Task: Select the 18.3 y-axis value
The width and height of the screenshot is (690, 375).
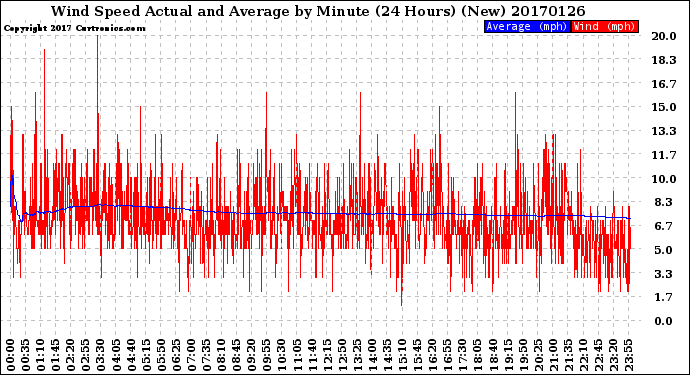Action: (x=664, y=60)
